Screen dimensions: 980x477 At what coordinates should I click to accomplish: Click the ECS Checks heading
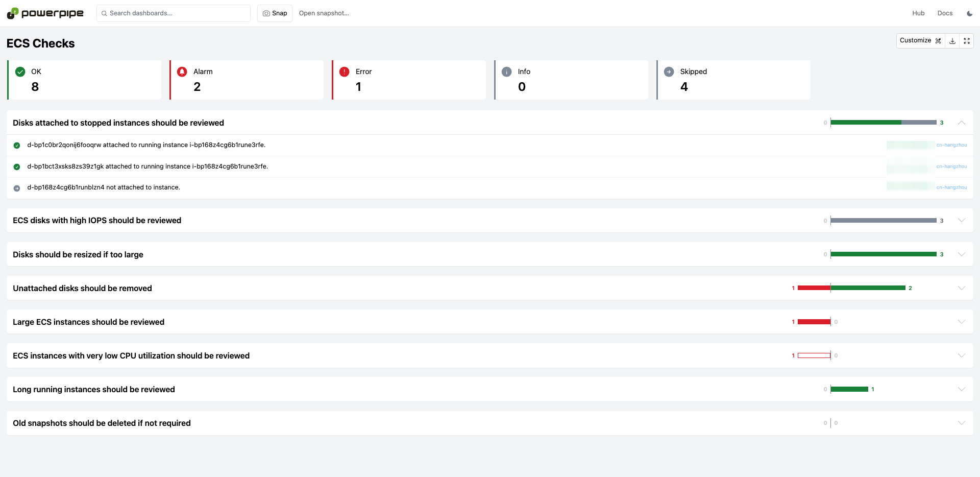41,43
